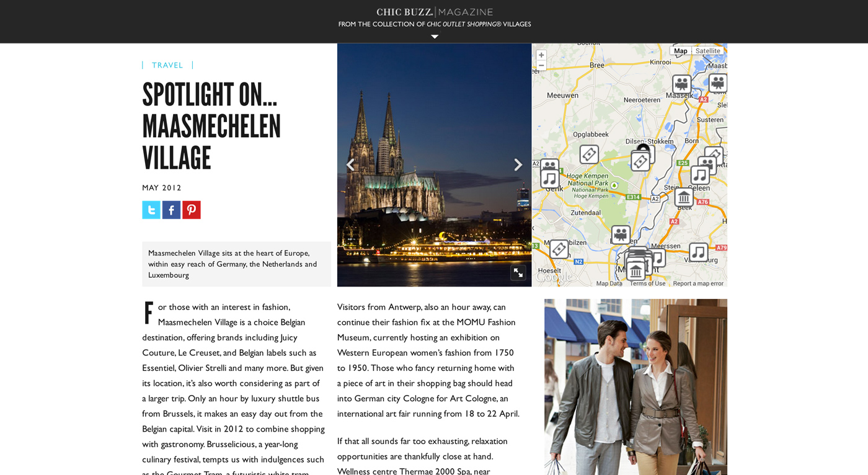Open the couple shopping photo
The height and width of the screenshot is (475, 868).
(635, 387)
